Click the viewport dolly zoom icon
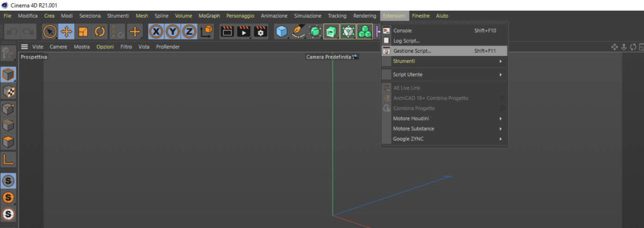 coord(623,47)
